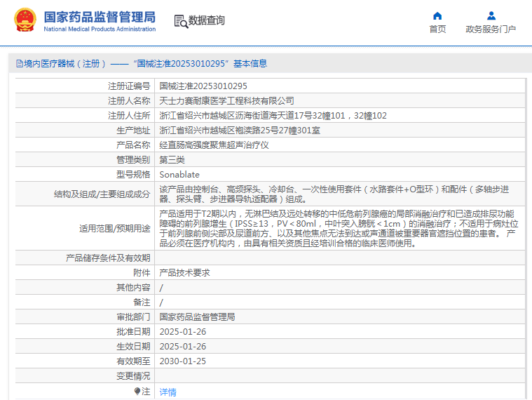Click the slash value in 其他内容 row

161,288
